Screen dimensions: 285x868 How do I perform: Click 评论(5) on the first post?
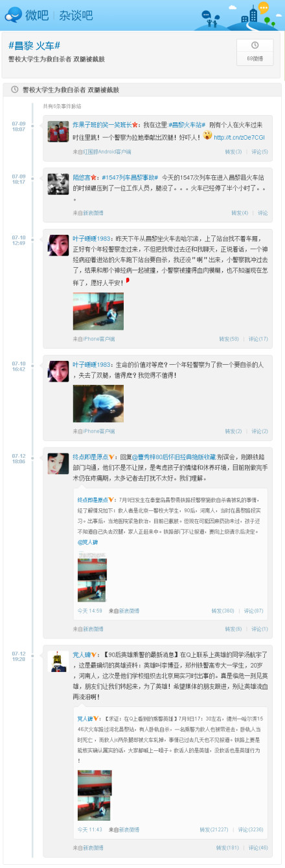tap(260, 151)
